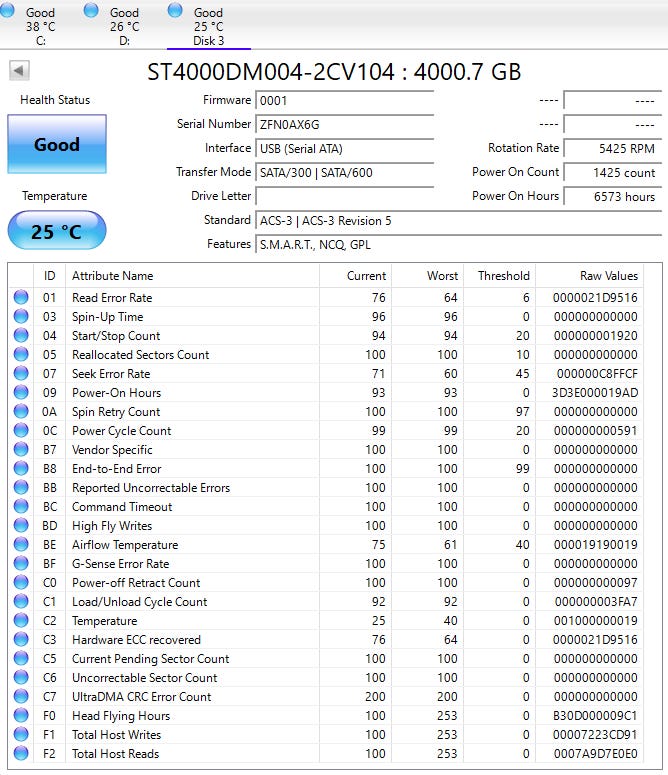Click status icon for Power-On Hours row
The image size is (668, 775).
[x=21, y=392]
